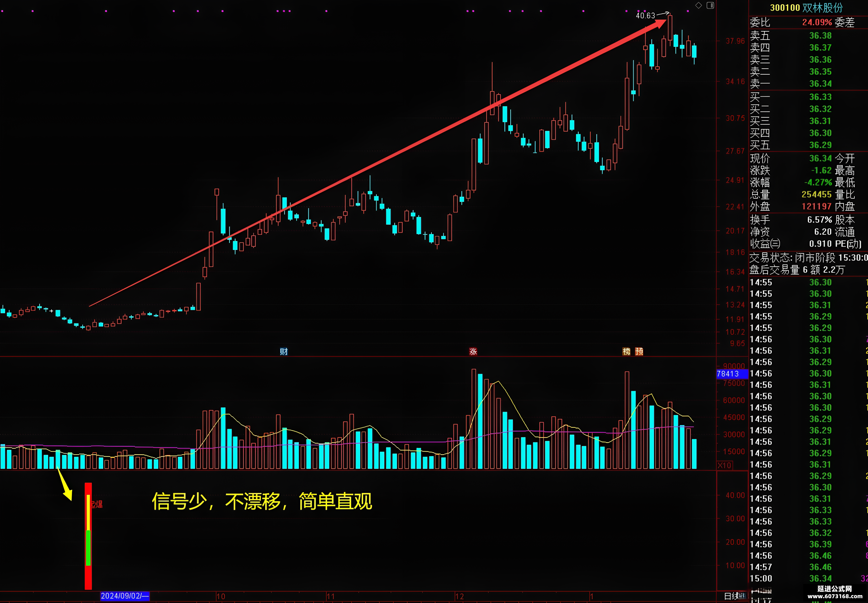Toggle the right side quote panel icon
Viewport: 868px width, 603px height.
point(710,5)
